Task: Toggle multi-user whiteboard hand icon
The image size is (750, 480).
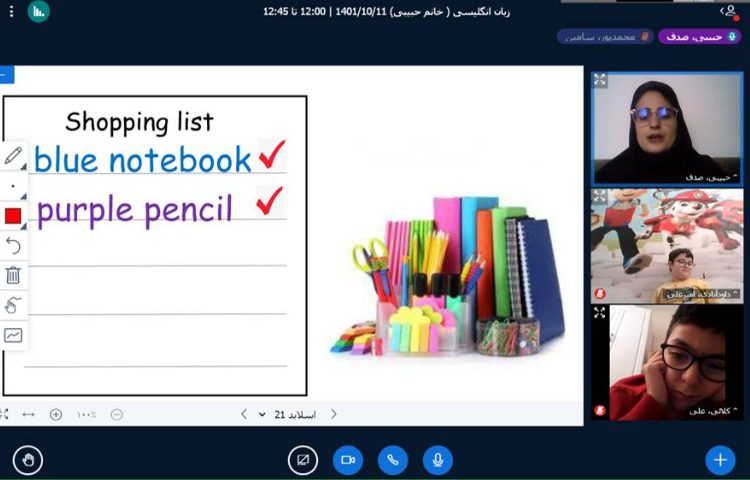Action: 13,305
